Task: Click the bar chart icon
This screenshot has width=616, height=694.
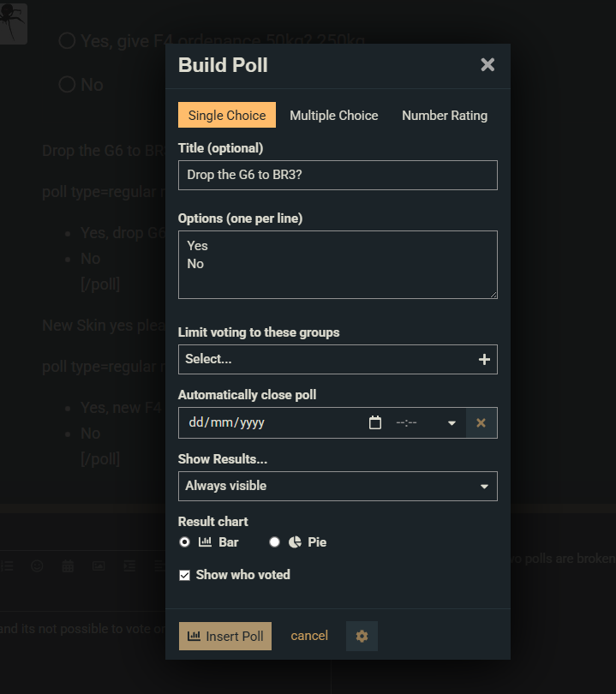Action: coord(205,542)
